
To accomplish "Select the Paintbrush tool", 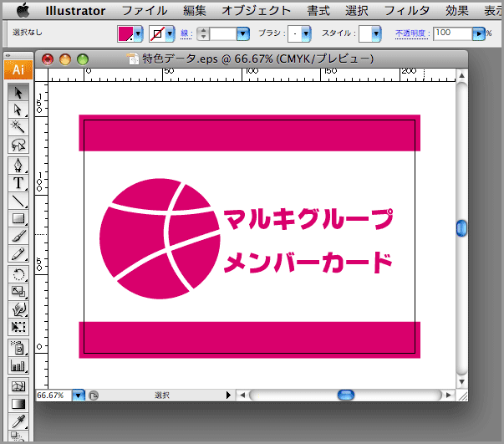I will pos(18,237).
